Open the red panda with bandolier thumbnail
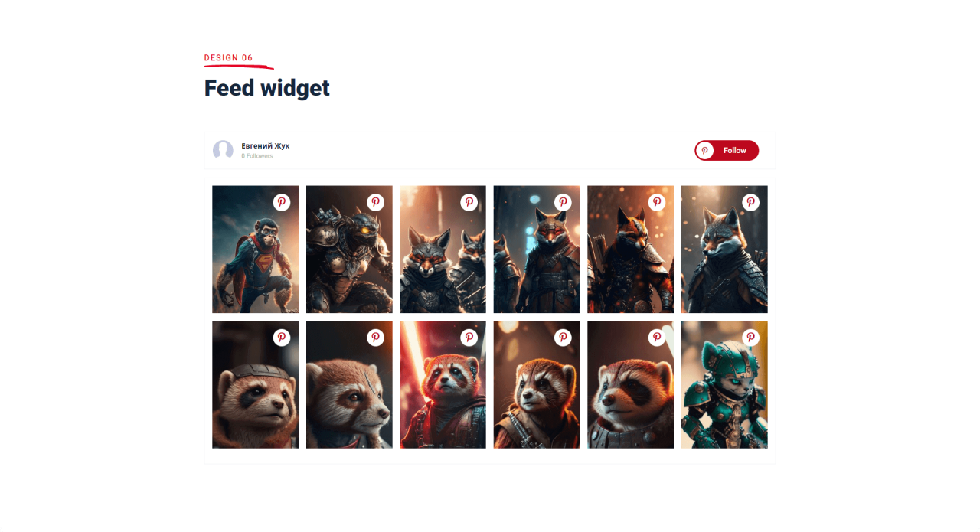Viewport: 980px width, 532px height. coord(537,384)
